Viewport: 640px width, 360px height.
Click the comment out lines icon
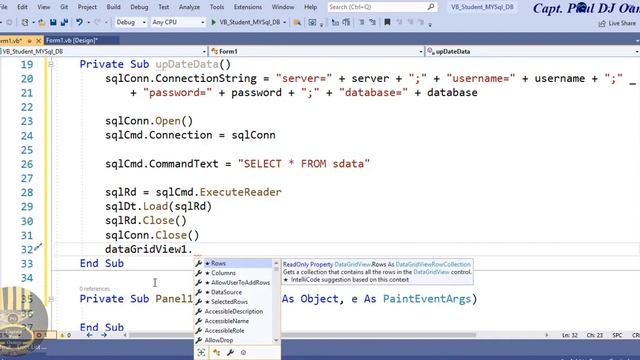[x=361, y=22]
